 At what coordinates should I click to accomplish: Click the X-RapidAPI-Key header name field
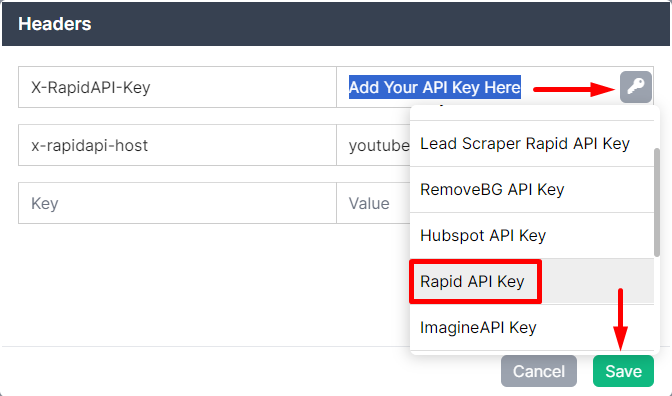pyautogui.click(x=177, y=87)
